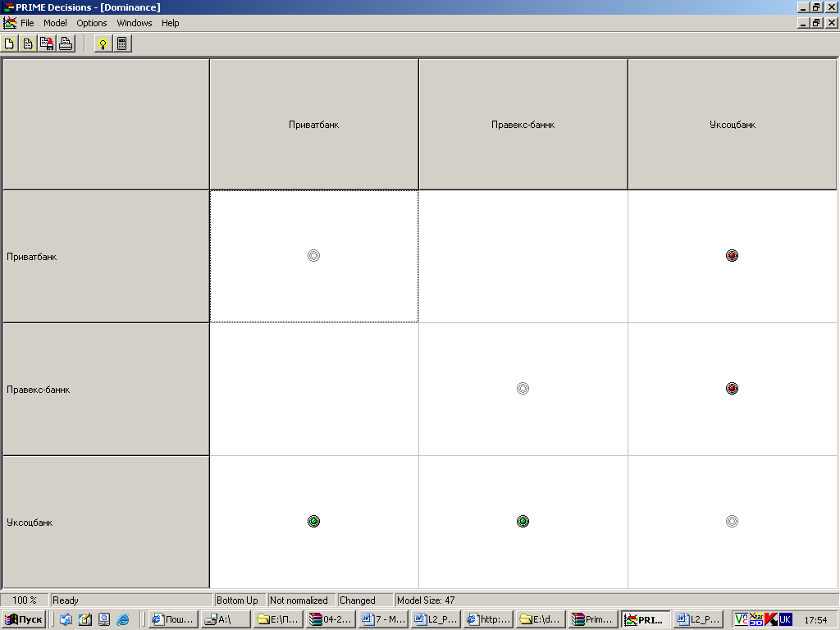Viewport: 840px width, 630px height.
Task: Click the UK language indicator
Action: (x=785, y=619)
